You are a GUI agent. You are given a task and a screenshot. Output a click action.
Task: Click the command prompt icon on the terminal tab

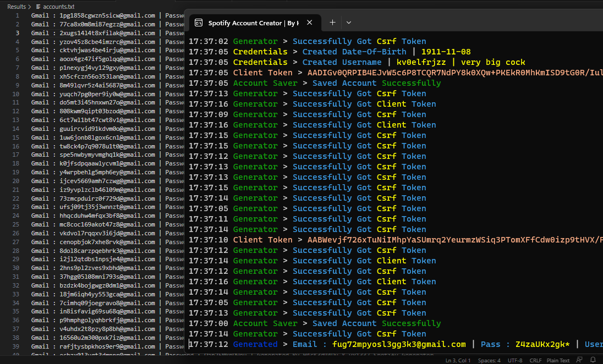[199, 23]
